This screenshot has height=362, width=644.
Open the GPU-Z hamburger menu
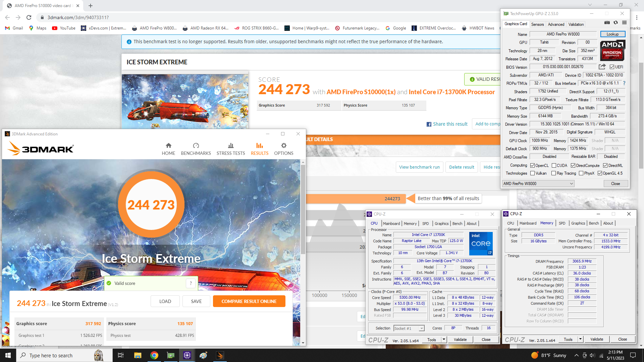tap(624, 22)
